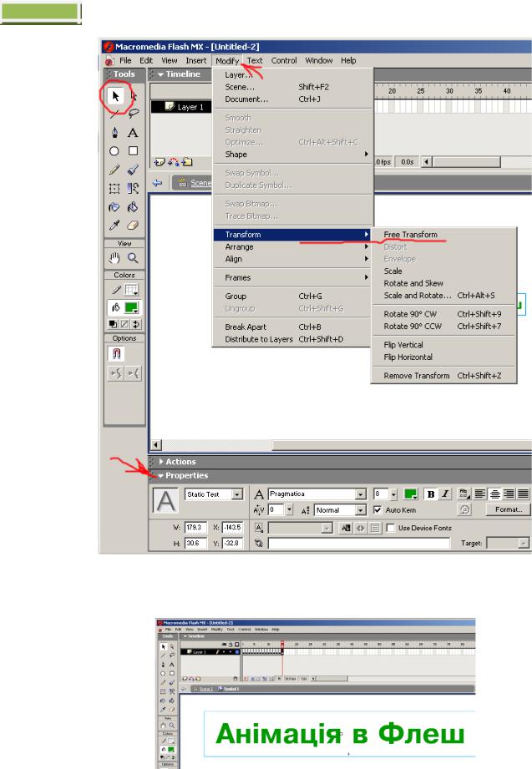Click the Swap Colors icon
The width and height of the screenshot is (532, 769).
tap(136, 324)
